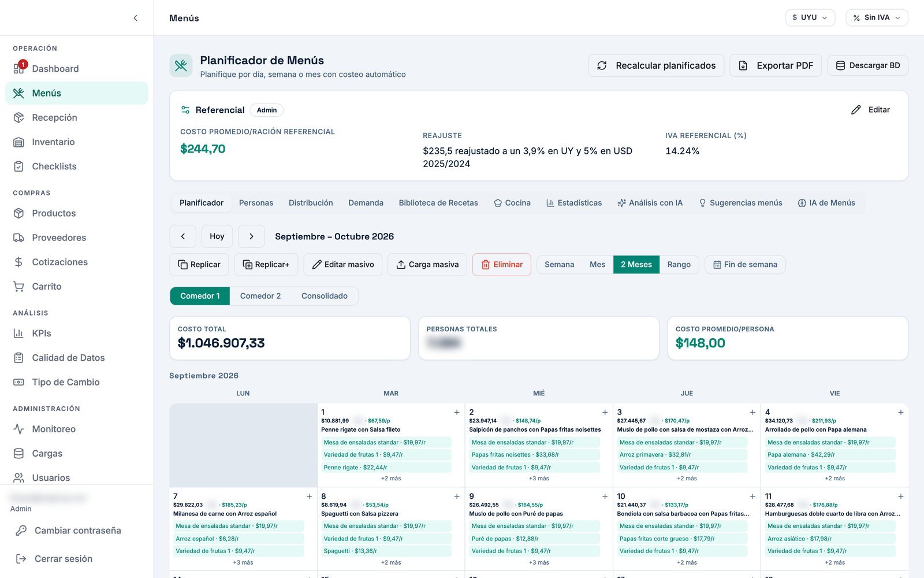This screenshot has width=924, height=578.
Task: Go to next period with right chevron
Action: point(251,236)
